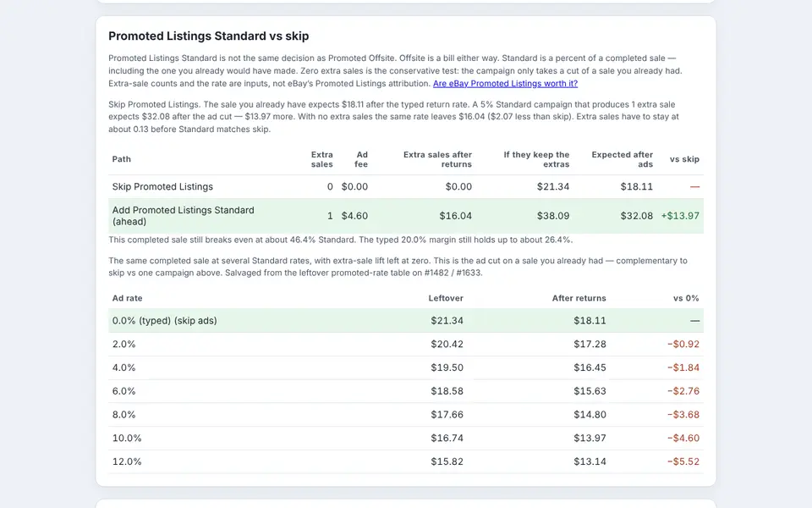Select the '8.0%' ad rate row

tap(406, 415)
